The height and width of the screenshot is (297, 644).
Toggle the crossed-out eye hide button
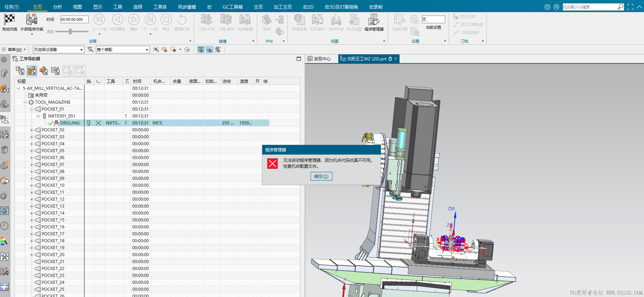(x=218, y=50)
